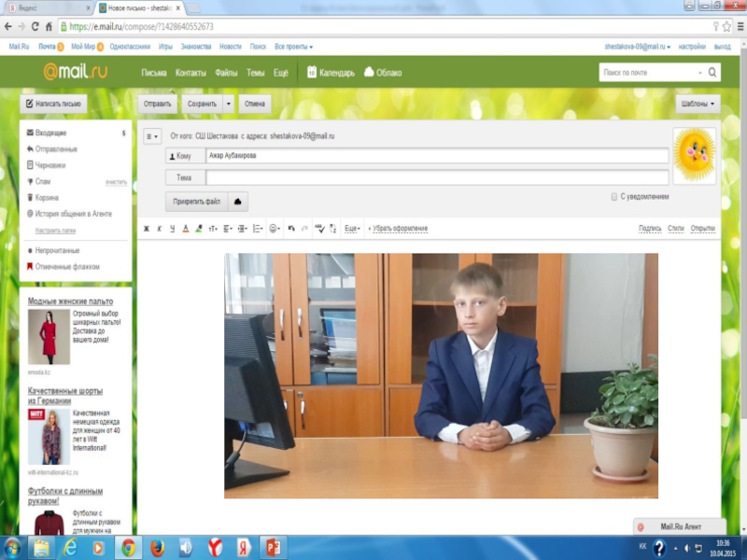Open the background highlight color tool
Image resolution: width=747 pixels, height=560 pixels.
pos(199,229)
